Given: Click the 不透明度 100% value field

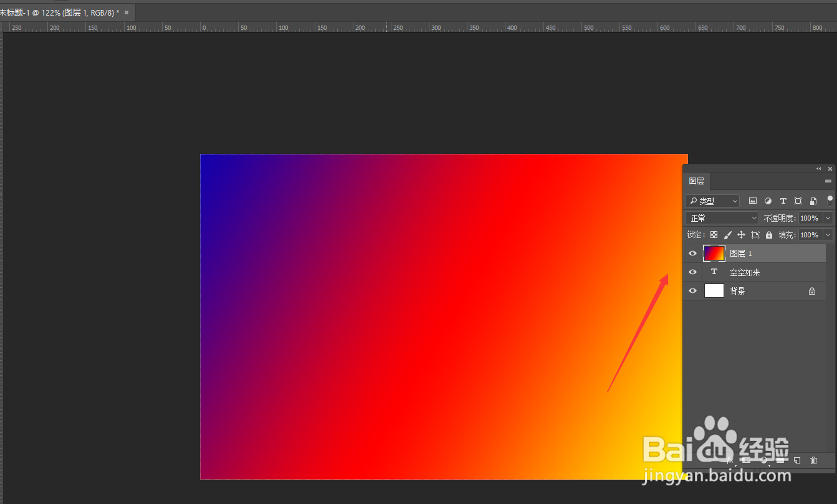Looking at the screenshot, I should (810, 218).
